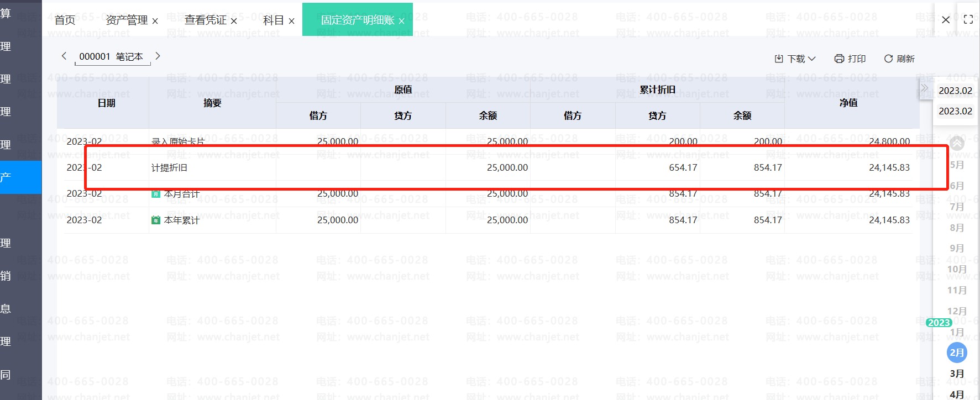Close the 资产管理 tab

[x=155, y=21]
